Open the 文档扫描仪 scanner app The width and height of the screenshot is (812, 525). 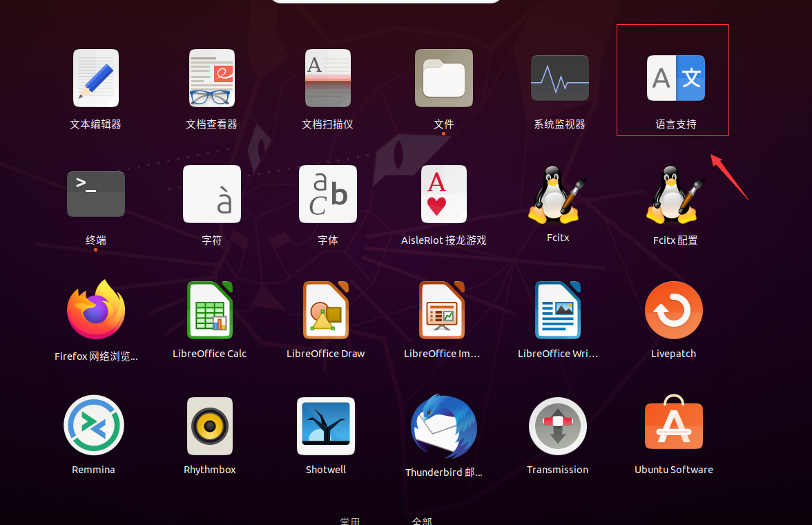[x=328, y=78]
